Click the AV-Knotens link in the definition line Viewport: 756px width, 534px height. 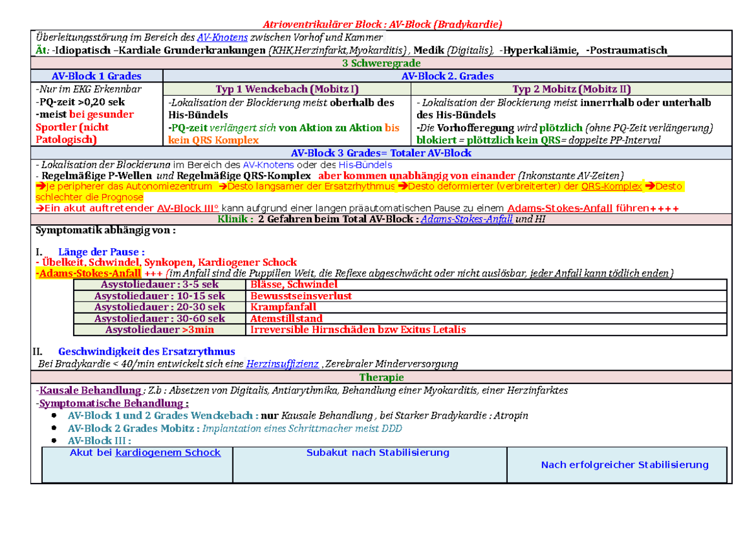click(222, 38)
